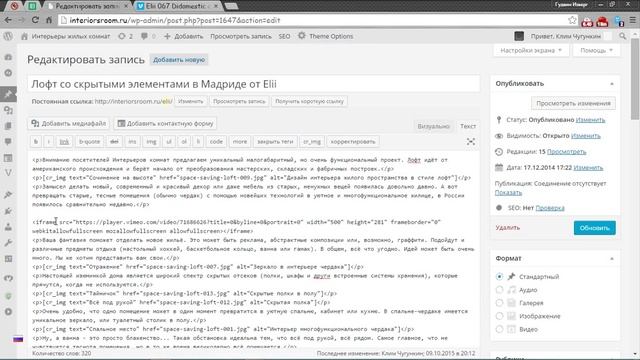Open the Добавить menu in admin bar
The height and width of the screenshot is (360, 640).
point(184,36)
